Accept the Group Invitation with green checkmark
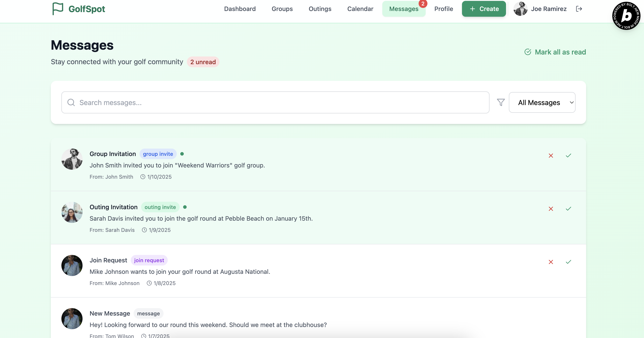644x338 pixels. 568,156
